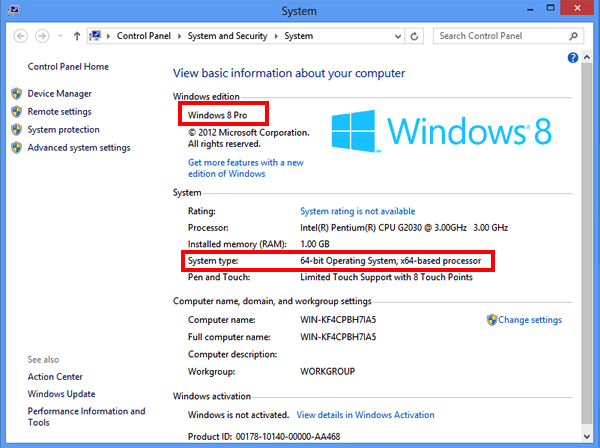This screenshot has width=600, height=448.
Task: Select the processor value Intel(R) Pentium(R) text
Action: tap(404, 228)
